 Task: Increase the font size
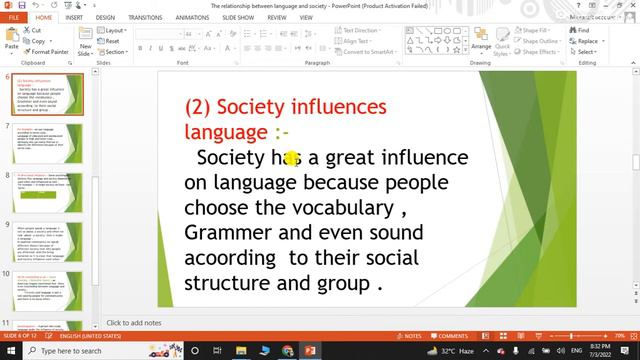209,34
